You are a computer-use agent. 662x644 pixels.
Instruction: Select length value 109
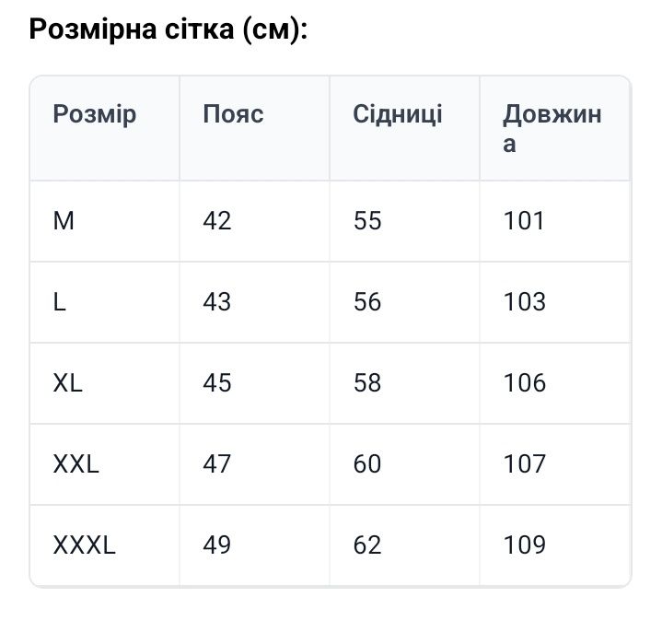pos(524,545)
